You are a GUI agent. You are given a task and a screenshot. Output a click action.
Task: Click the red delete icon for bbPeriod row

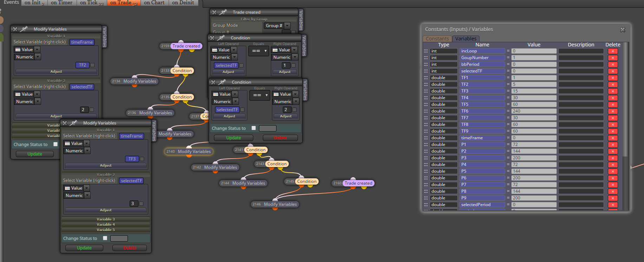point(613,64)
